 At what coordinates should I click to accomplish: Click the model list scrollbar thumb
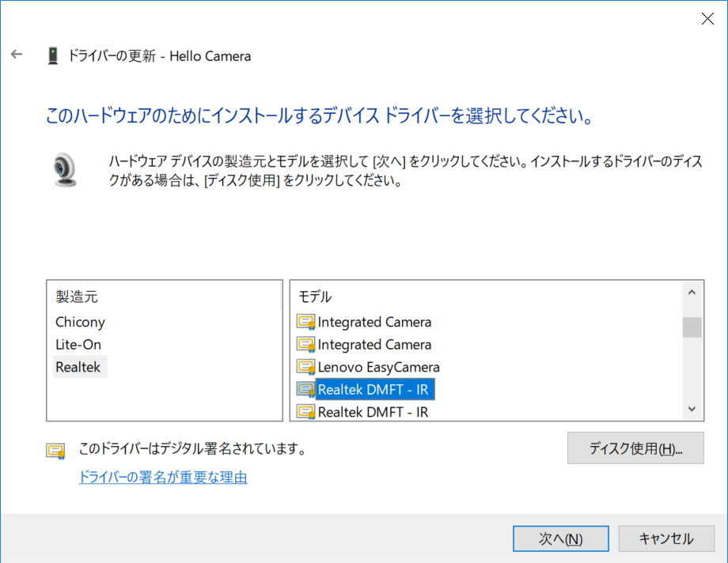[692, 327]
